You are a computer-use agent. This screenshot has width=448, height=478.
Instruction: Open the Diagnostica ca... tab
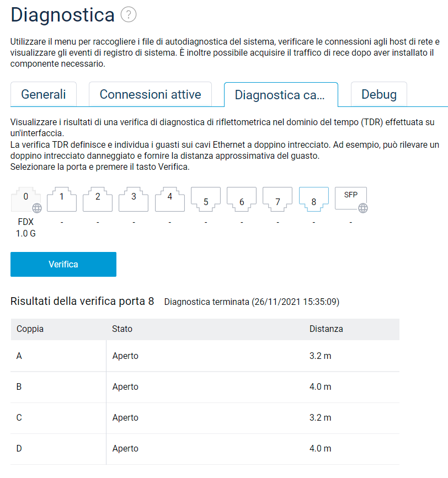[280, 95]
